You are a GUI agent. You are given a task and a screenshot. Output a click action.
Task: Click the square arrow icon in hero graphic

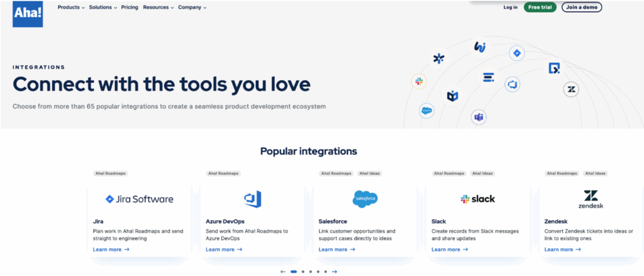[555, 68]
